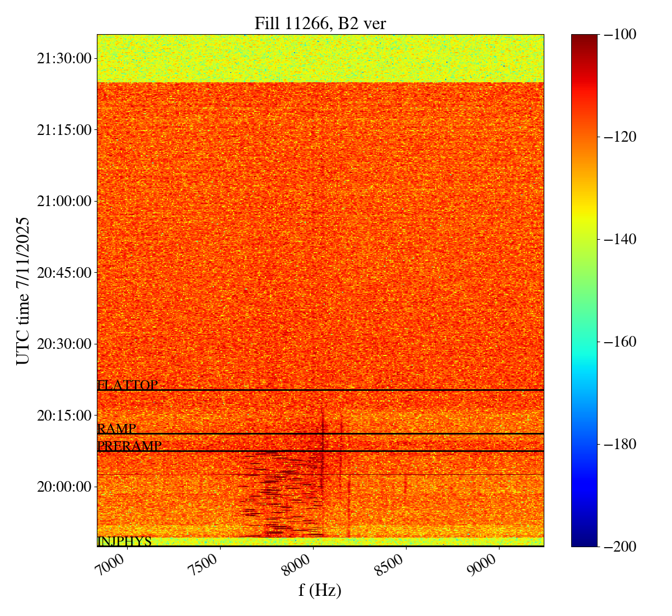
Task: Click the plot title 'Fill 11266, B2 ver'
Action: pos(320,24)
